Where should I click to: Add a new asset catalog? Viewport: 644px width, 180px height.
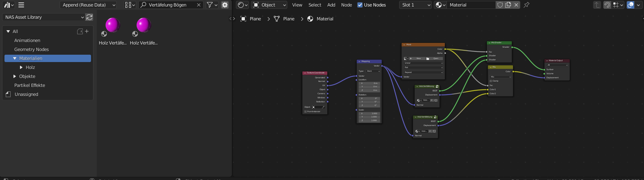(87, 31)
